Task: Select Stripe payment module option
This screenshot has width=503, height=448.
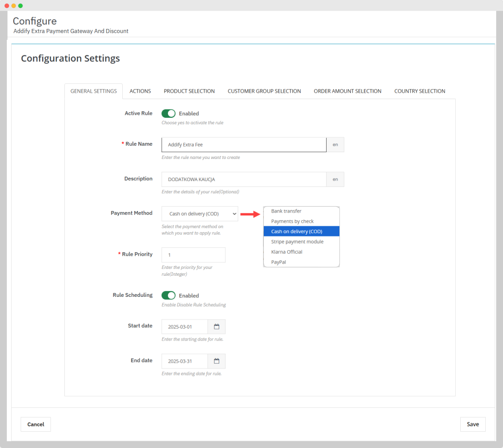Action: coord(297,241)
